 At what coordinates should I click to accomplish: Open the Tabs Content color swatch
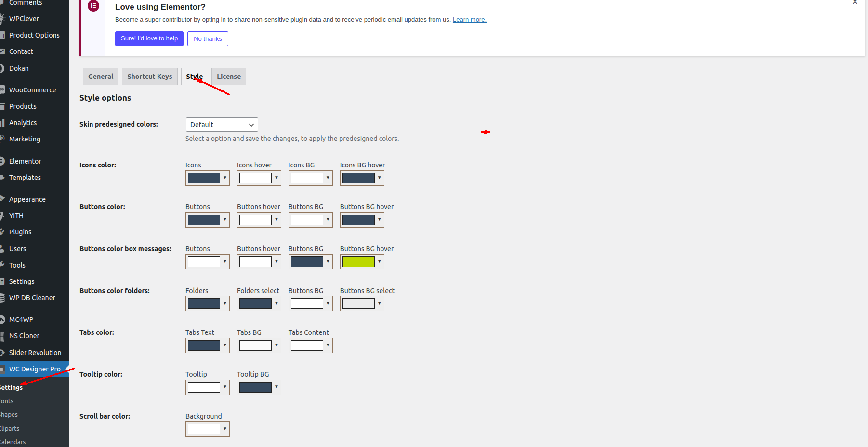tap(307, 345)
